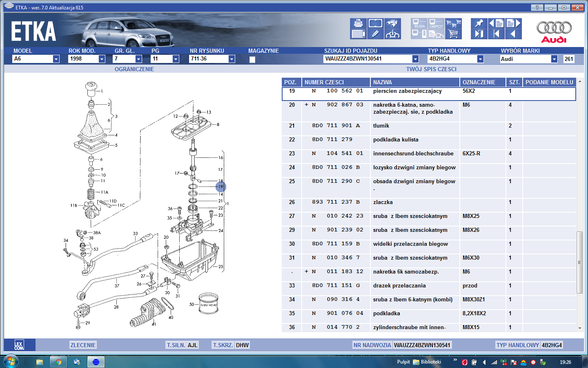Click the parts list scroll up arrow
588x368 pixels.
579,81
